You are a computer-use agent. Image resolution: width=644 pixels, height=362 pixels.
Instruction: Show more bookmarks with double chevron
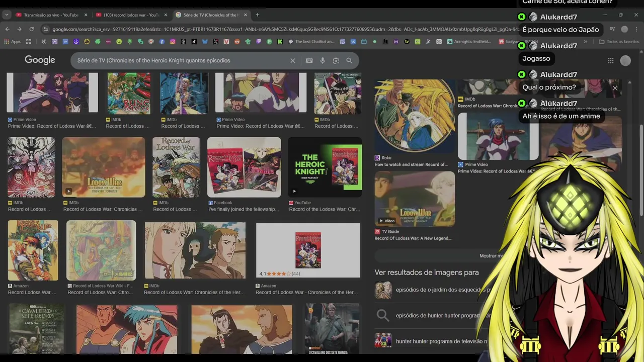click(x=585, y=41)
